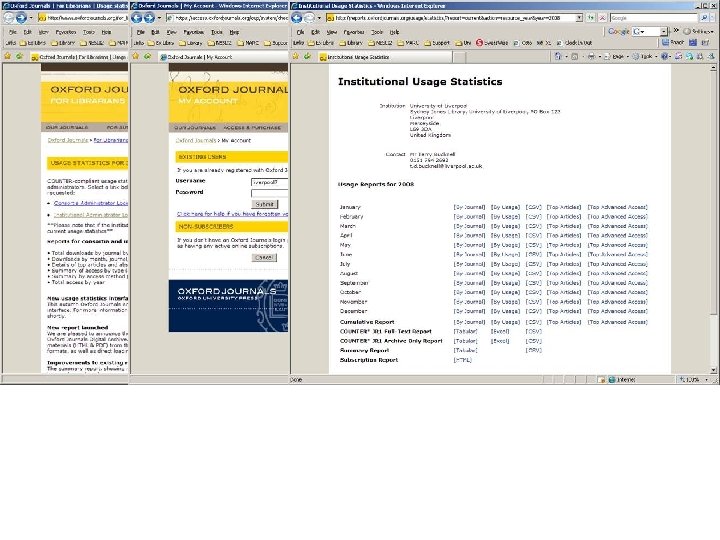Click Help icon in Usage Statistics command bar

coord(664,56)
